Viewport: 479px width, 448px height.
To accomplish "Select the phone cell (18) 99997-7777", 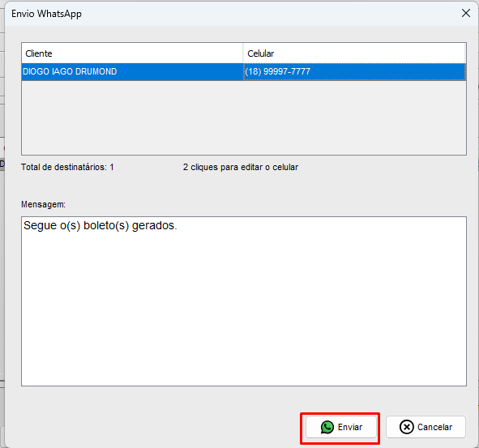I will tap(355, 72).
